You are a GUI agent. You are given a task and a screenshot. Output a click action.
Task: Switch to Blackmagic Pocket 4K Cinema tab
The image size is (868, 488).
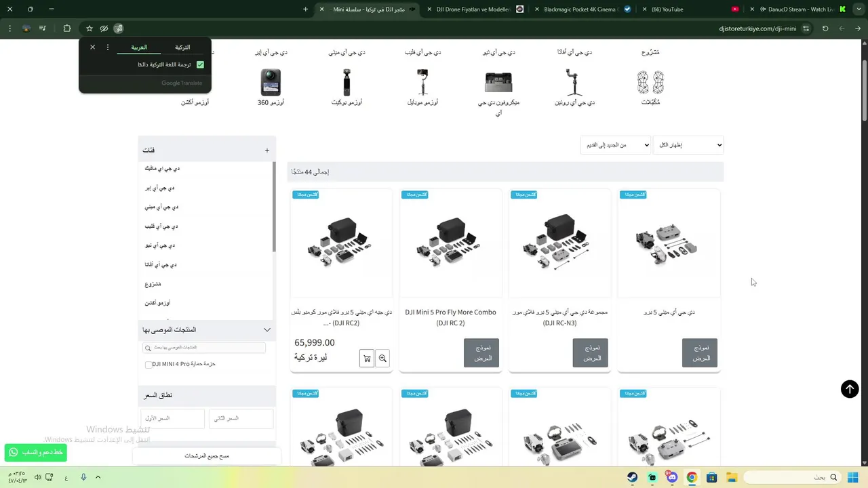click(x=580, y=9)
